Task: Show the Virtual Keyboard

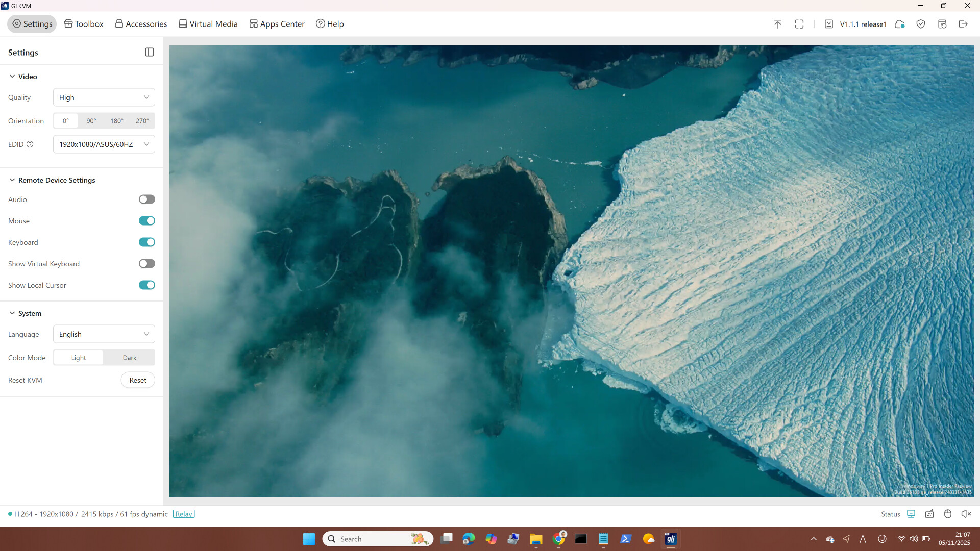Action: [x=146, y=263]
